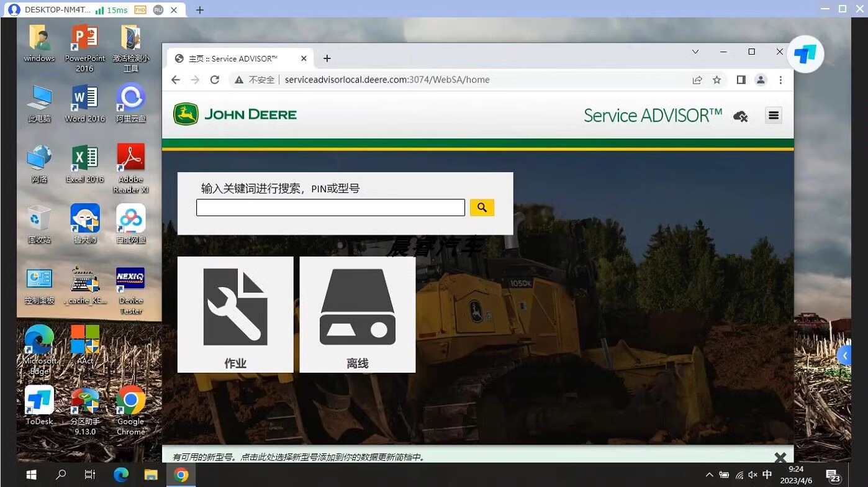868x487 pixels.
Task: Open a new Chrome tab
Action: point(327,58)
